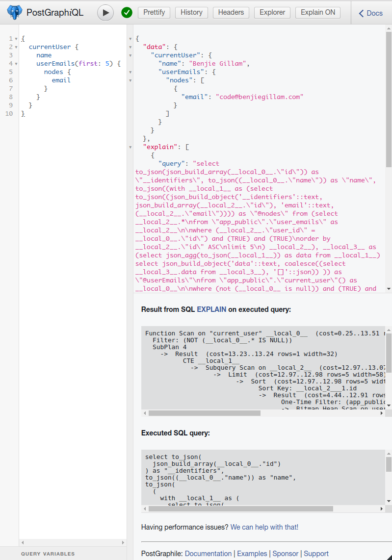Click the Executed SQL horizontal scrollbar thumb

[x=241, y=509]
